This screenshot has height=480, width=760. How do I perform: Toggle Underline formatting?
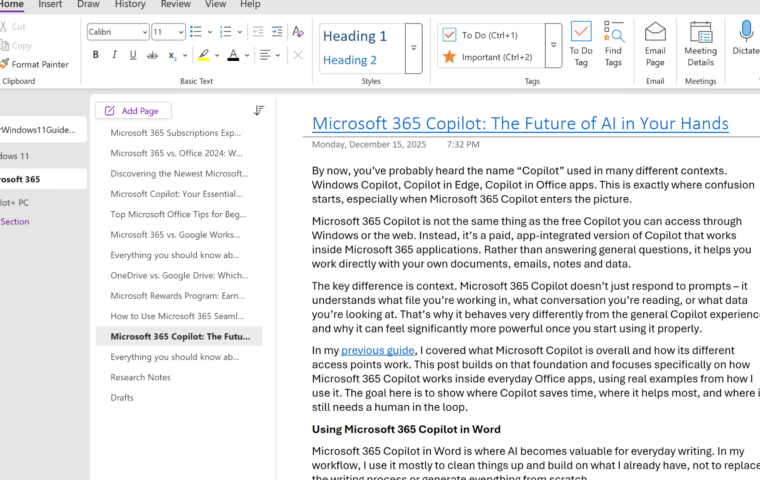coord(133,55)
